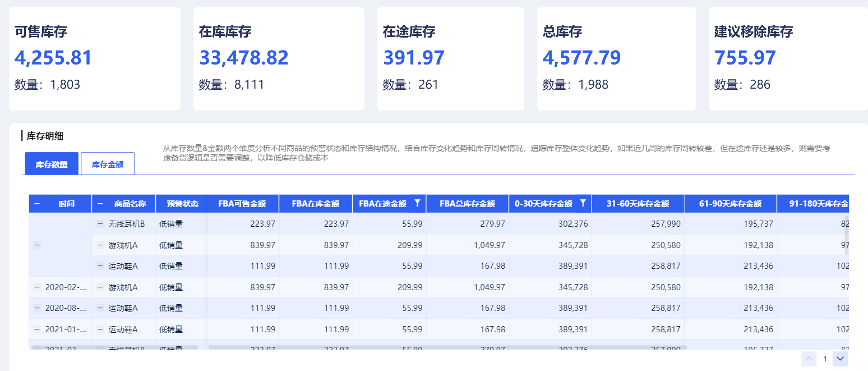Collapse the 无线耳机B product row
This screenshot has height=371, width=868.
click(100, 224)
